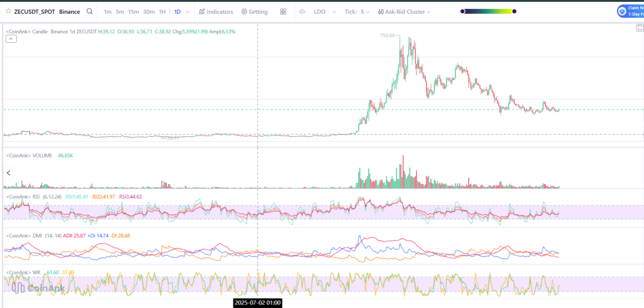Expand the timeframe dropdown arrow after 1D
Screen dimensions: 644x308
tap(187, 11)
